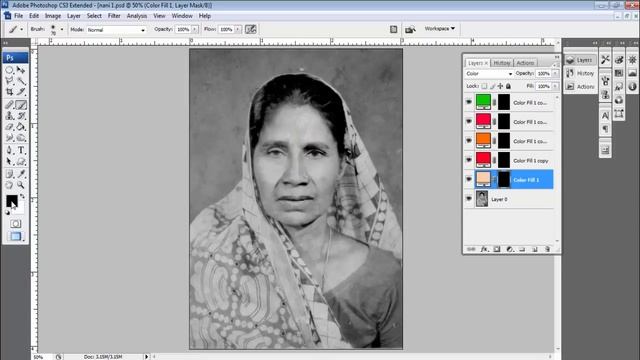Viewport: 640px width, 360px height.
Task: Select the Type tool
Action: point(21,150)
